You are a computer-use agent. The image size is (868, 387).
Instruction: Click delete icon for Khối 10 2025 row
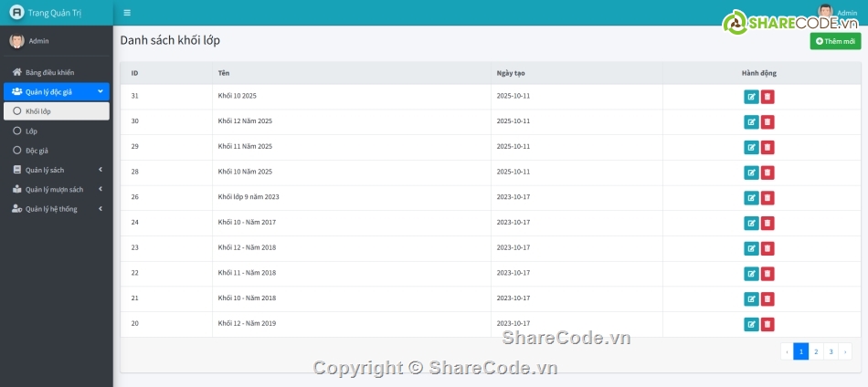(767, 97)
